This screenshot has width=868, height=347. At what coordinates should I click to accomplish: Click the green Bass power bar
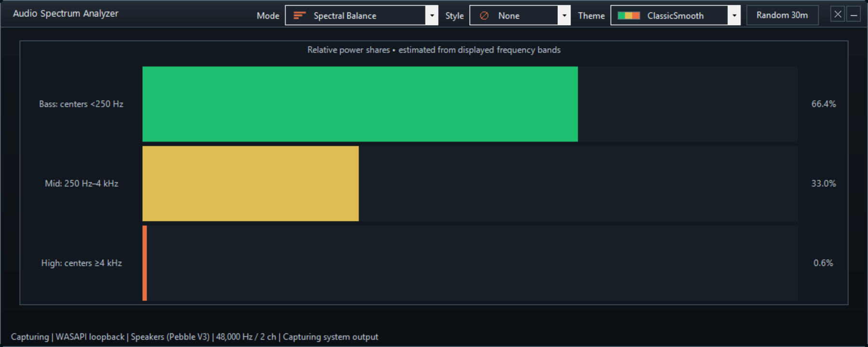360,104
